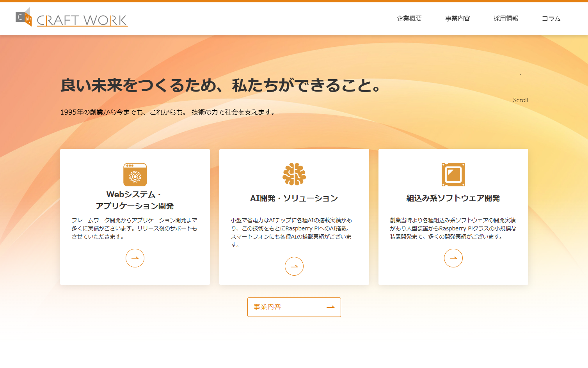Click arrow button under 組込み系 card

pos(453,258)
